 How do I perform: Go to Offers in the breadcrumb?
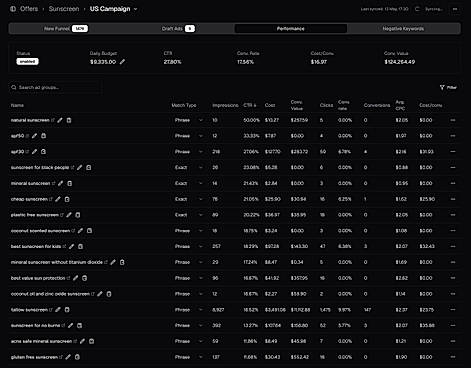29,9
